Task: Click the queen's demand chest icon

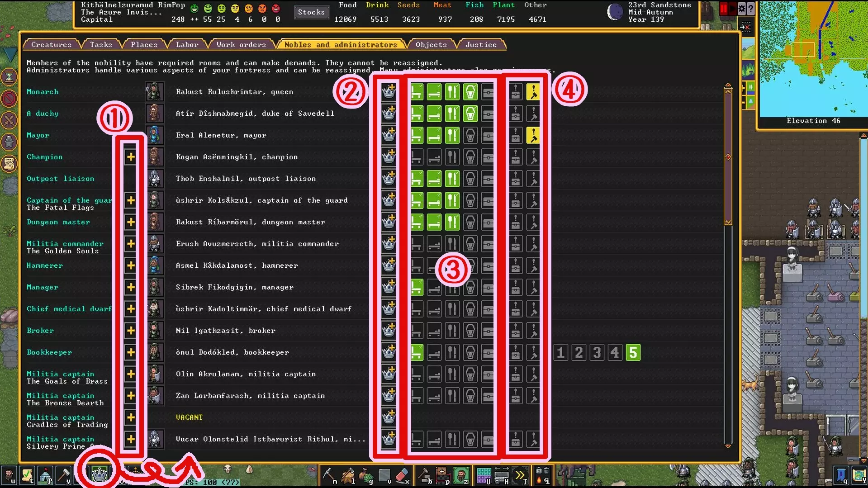Action: (x=516, y=92)
